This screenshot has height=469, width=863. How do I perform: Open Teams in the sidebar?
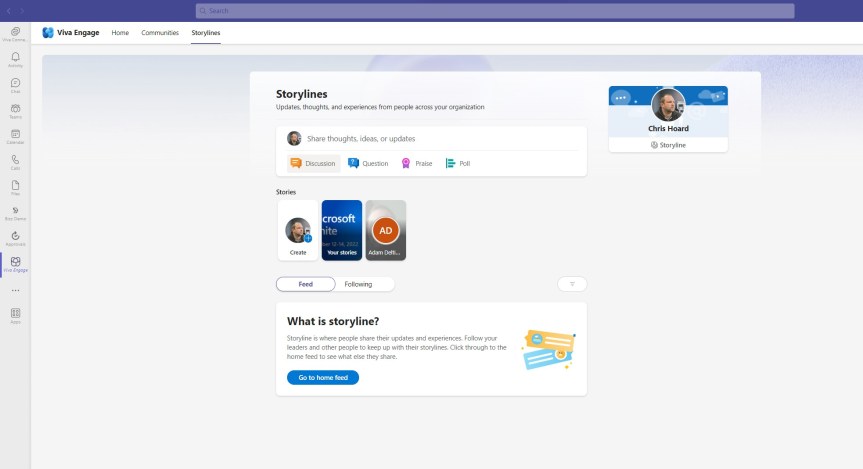coord(15,111)
